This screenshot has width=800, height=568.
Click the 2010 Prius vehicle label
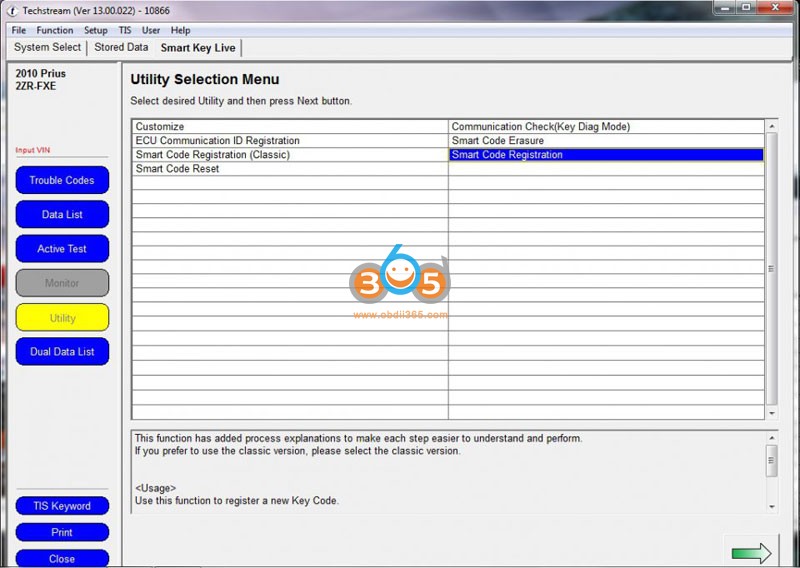click(41, 73)
